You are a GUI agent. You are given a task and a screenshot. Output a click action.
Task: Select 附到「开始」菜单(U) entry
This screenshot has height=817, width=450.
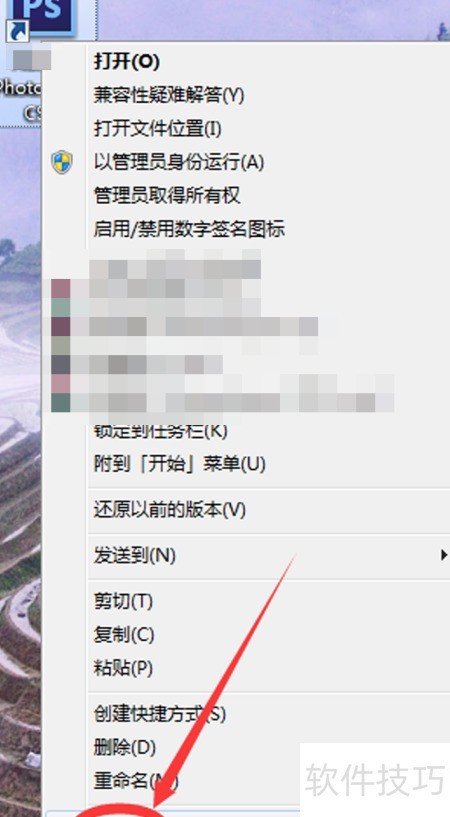click(x=179, y=464)
